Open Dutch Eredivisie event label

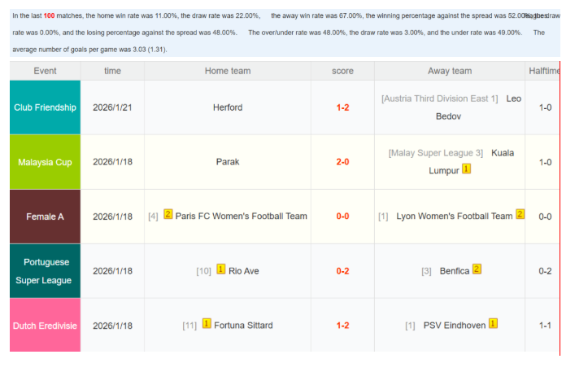(45, 326)
